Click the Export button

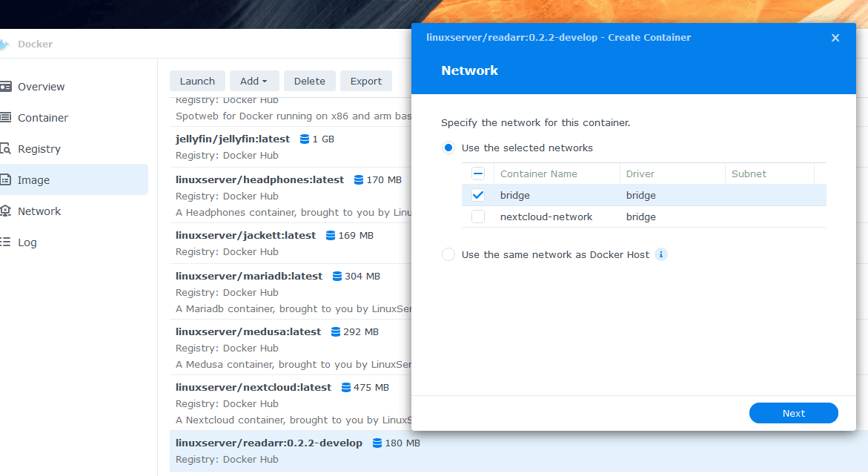pos(366,81)
